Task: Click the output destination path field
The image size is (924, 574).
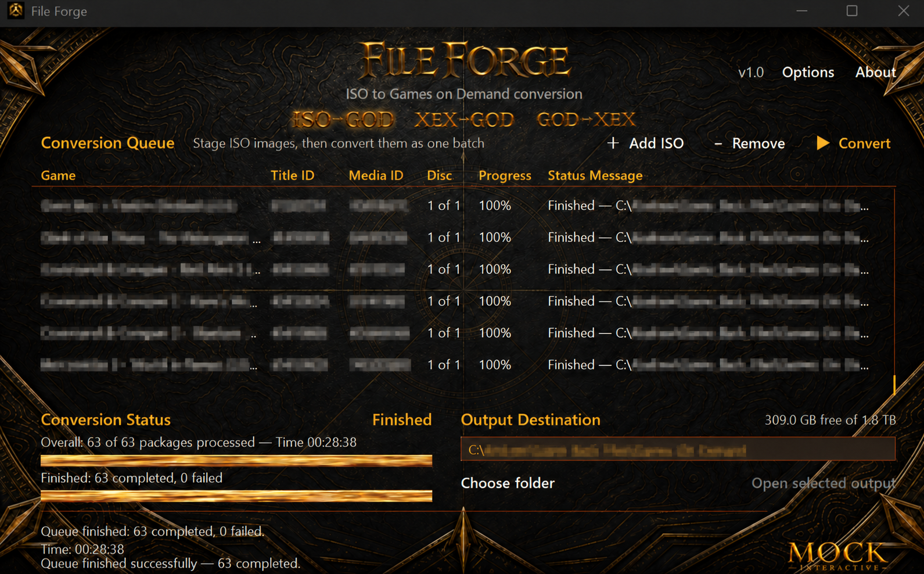Action: [x=678, y=449]
